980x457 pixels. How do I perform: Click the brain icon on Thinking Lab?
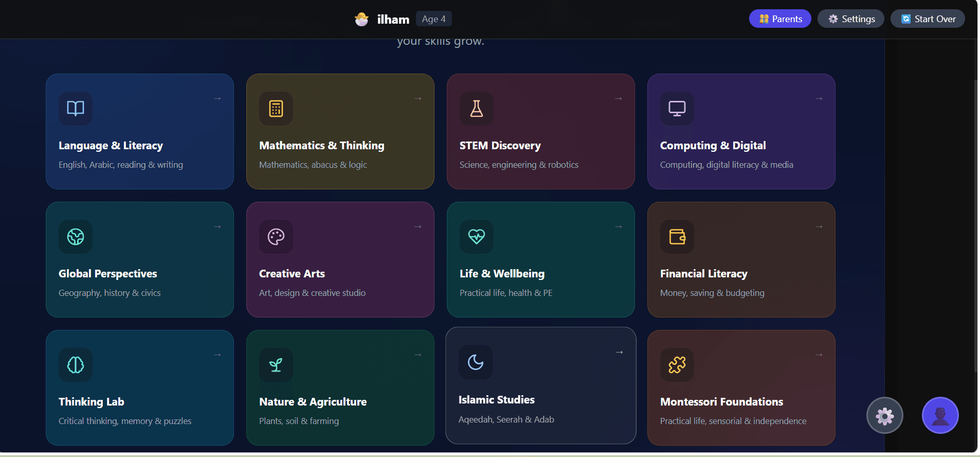click(76, 365)
